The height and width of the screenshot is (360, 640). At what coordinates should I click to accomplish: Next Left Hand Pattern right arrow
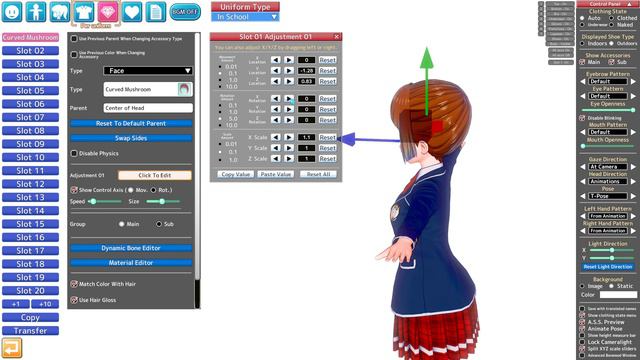[633, 216]
